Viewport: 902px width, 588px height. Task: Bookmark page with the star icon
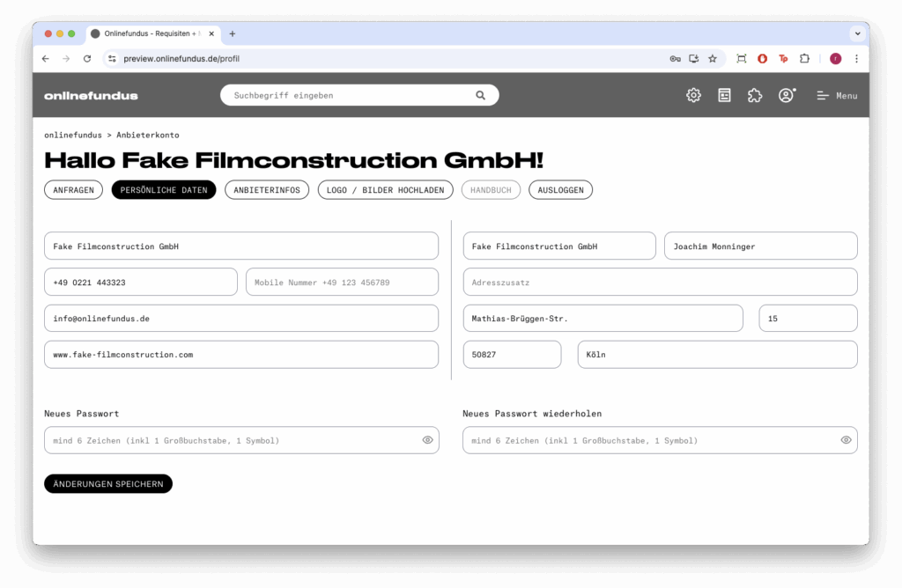[713, 59]
